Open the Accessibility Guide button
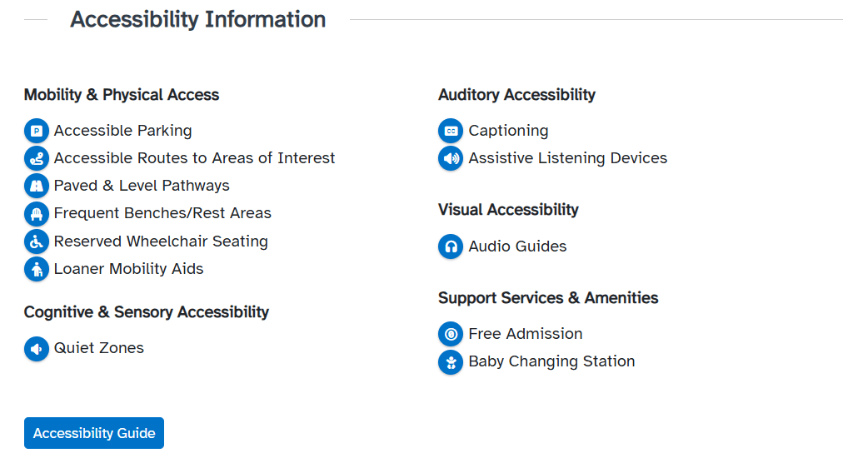Image resolution: width=868 pixels, height=463 pixels. tap(94, 433)
